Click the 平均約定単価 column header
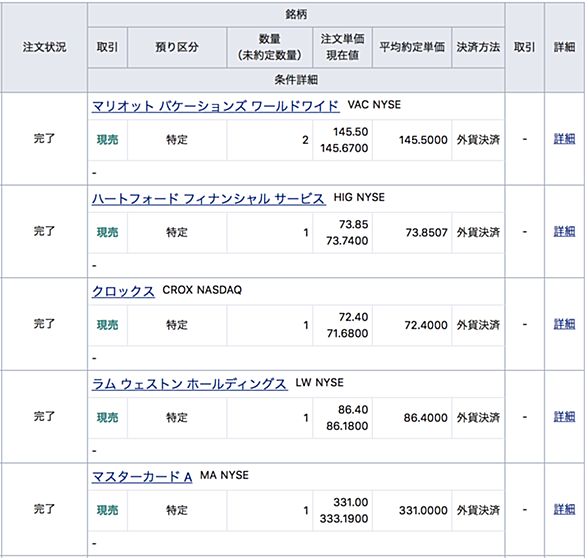Viewport: 586px width, 558px height. click(412, 47)
